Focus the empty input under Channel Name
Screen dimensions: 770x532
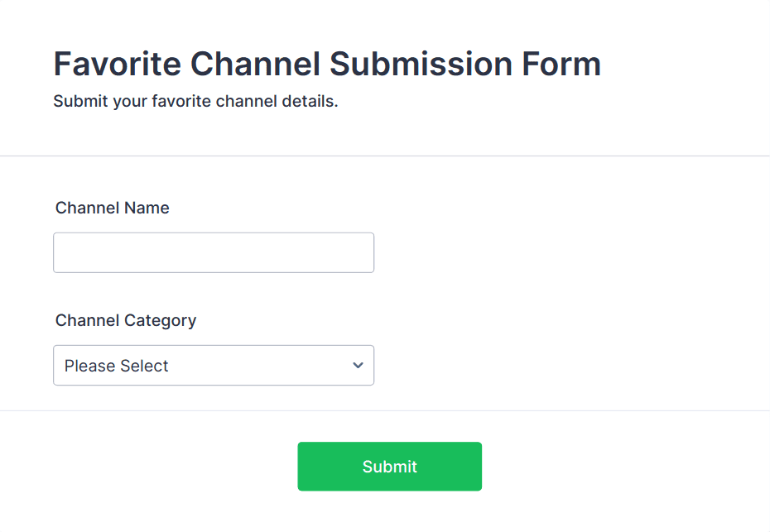coord(214,252)
